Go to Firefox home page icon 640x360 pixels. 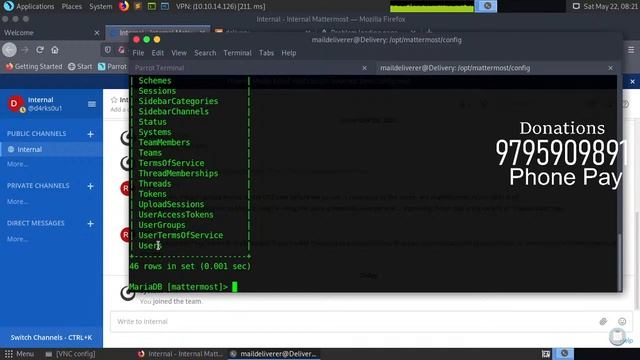click(55, 50)
